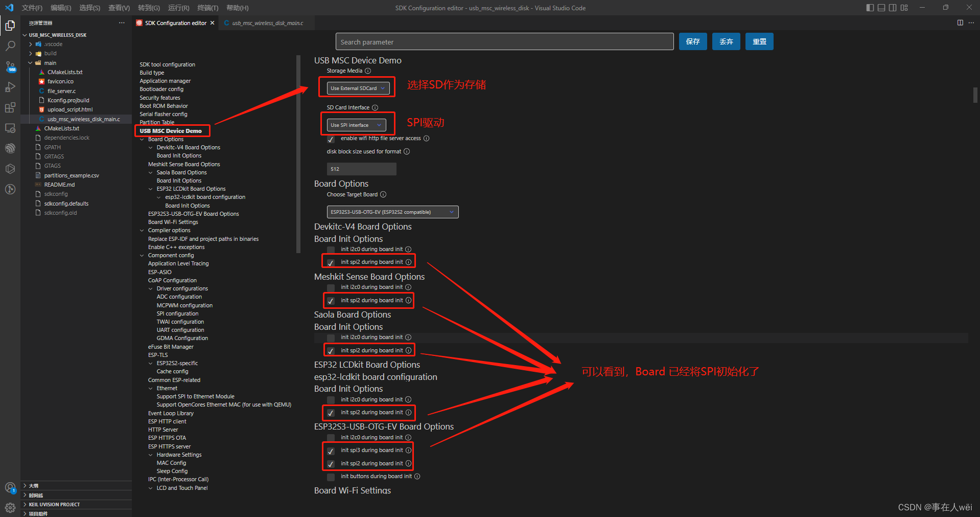
Task: Toggle primary sidebar layout icon
Action: (870, 8)
